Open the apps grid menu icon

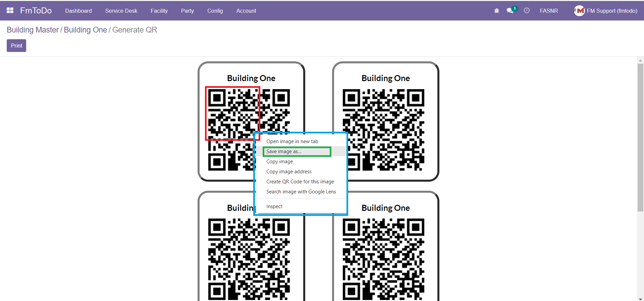pyautogui.click(x=10, y=10)
